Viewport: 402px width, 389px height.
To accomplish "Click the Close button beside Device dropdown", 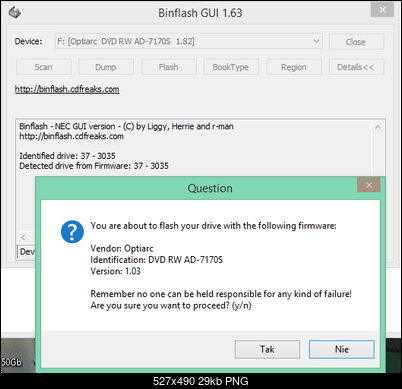I will tap(356, 42).
